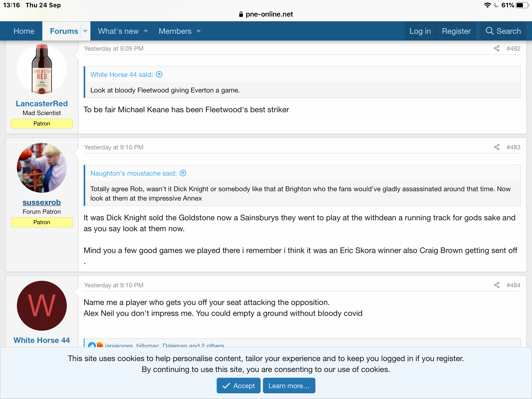This screenshot has height=399, width=532.
Task: Open LancasterRed's profile name
Action: [42, 104]
